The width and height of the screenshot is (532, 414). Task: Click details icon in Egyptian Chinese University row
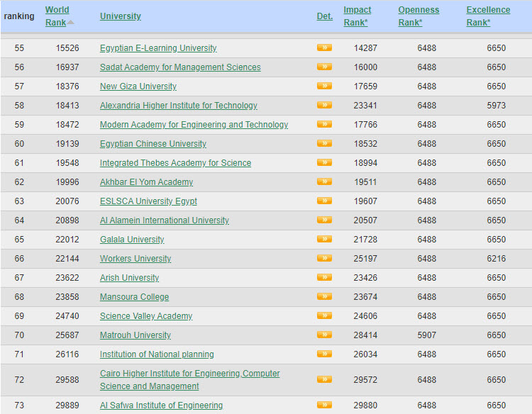click(x=324, y=144)
